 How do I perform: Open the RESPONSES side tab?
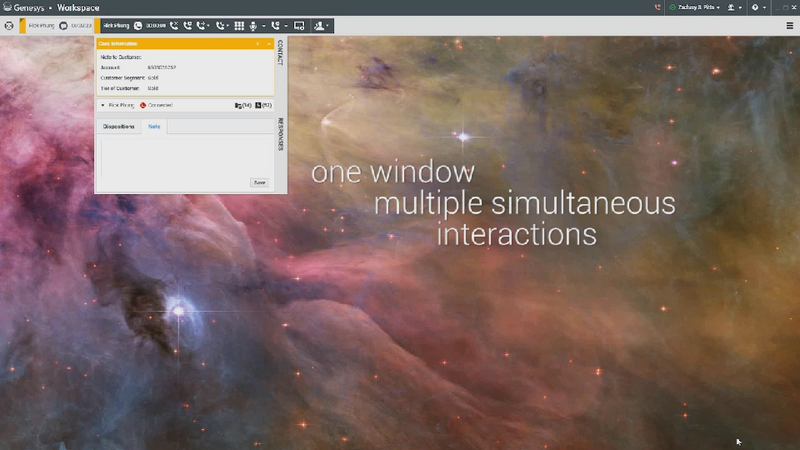click(280, 133)
